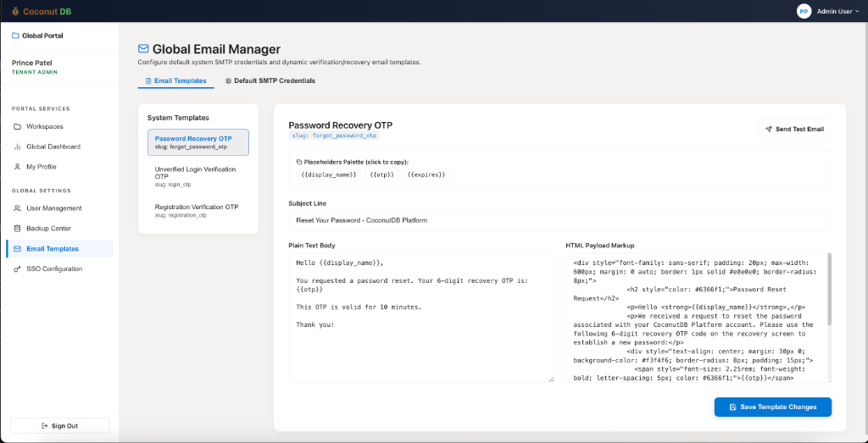Open Workspaces in the sidebar
The image size is (868, 443).
click(x=60, y=127)
